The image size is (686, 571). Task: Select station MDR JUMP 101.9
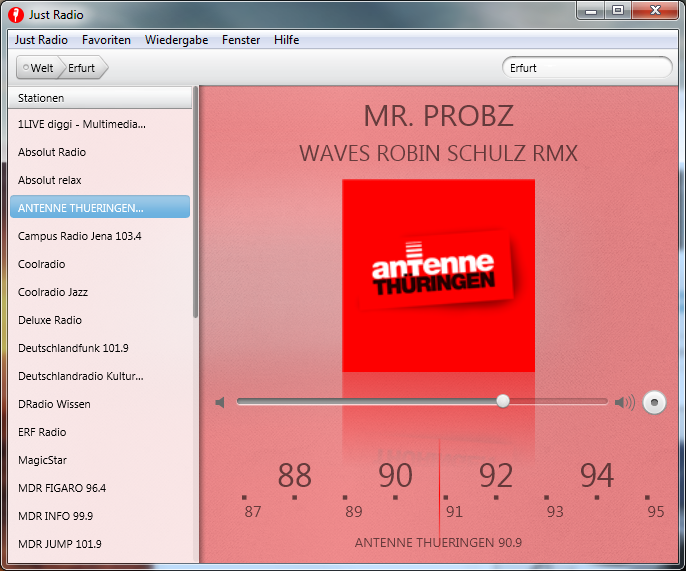click(x=100, y=544)
